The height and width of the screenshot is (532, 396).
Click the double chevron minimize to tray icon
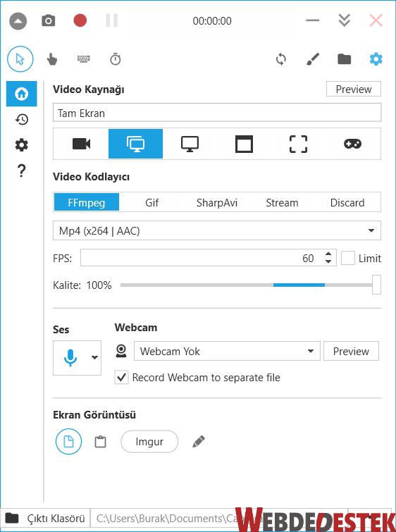(344, 20)
